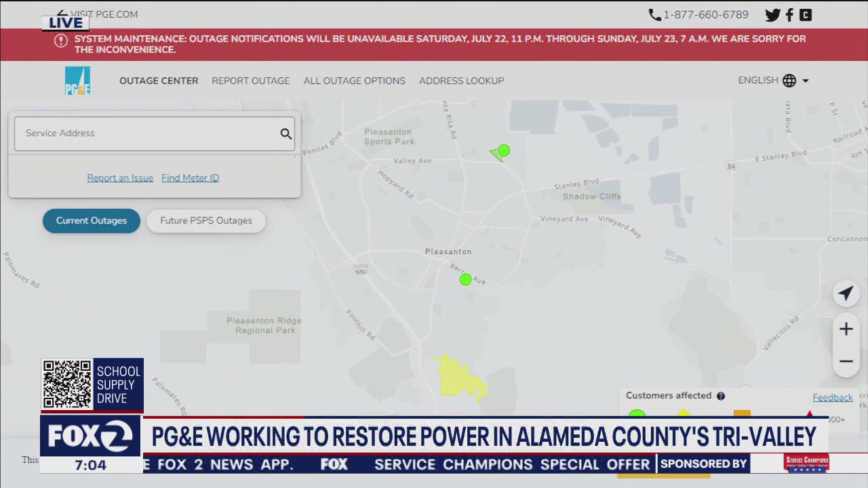The width and height of the screenshot is (868, 488).
Task: Open the Feedback link
Action: click(x=833, y=397)
